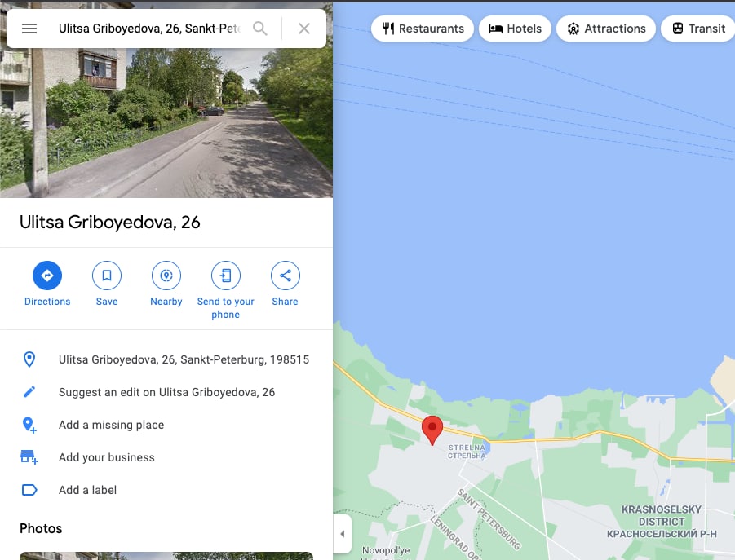Click the address field in search box
The image size is (735, 560).
[x=149, y=29]
